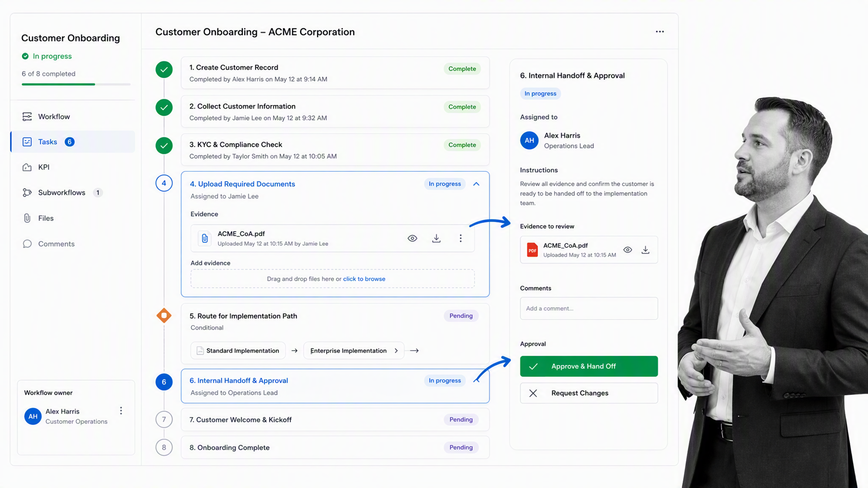Click the onboarding progress bar
This screenshot has height=488, width=868.
[76, 84]
